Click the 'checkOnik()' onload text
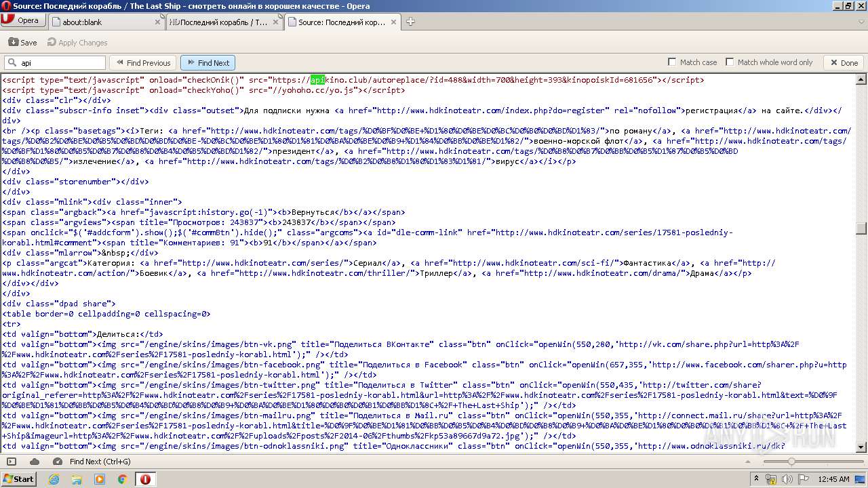Viewport: 868px width, 488px height. click(214, 80)
